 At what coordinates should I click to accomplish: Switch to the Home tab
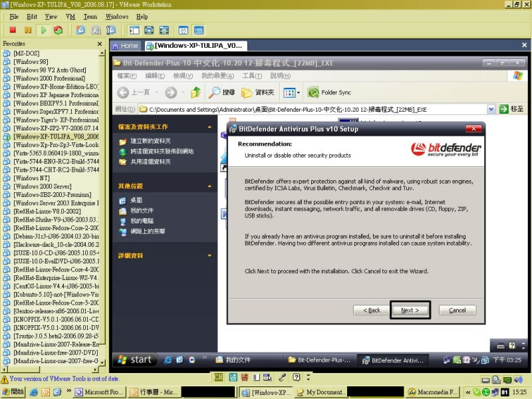tap(125, 46)
